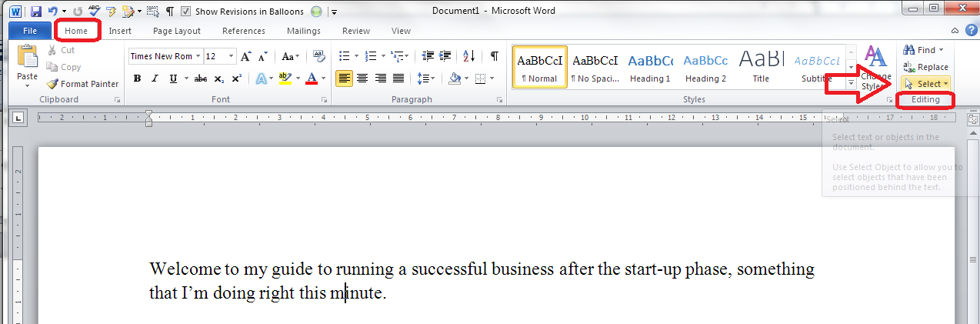Click the Format Painter brush icon
The height and width of the screenshot is (324, 980).
(x=52, y=84)
